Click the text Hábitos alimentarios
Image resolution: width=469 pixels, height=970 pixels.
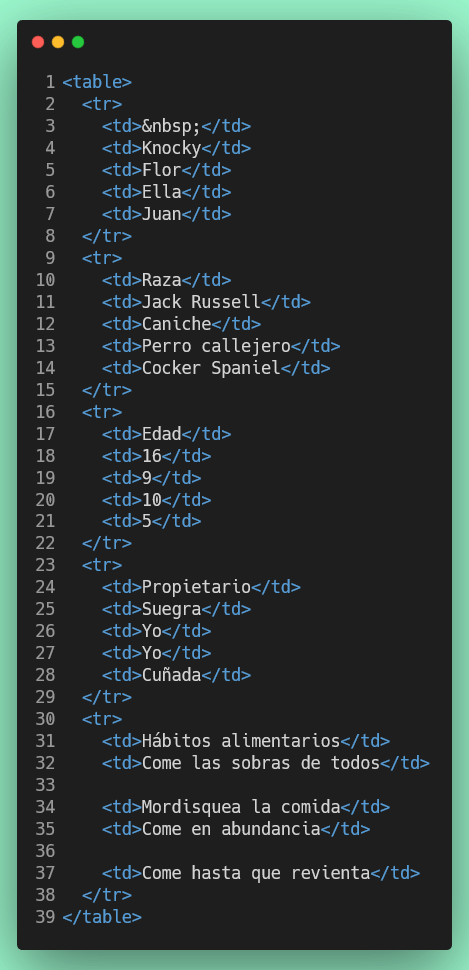tap(241, 740)
